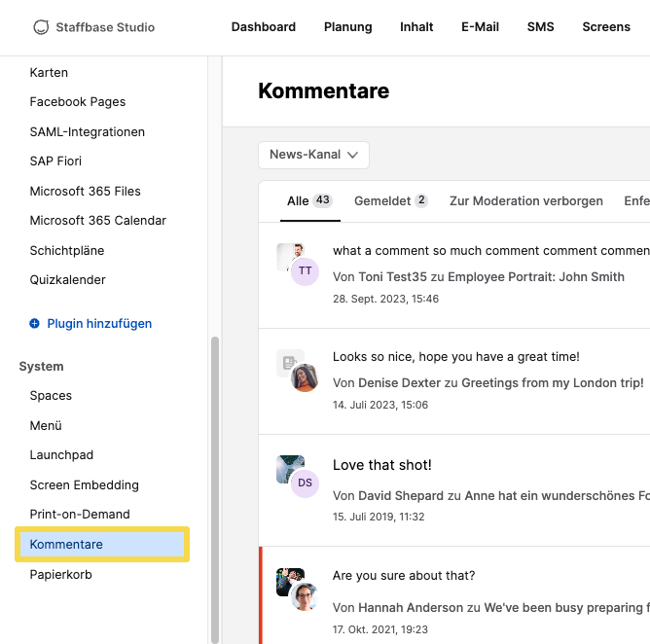The height and width of the screenshot is (644, 650).
Task: Click the sidebar vertical scrollbar
Action: click(215, 490)
